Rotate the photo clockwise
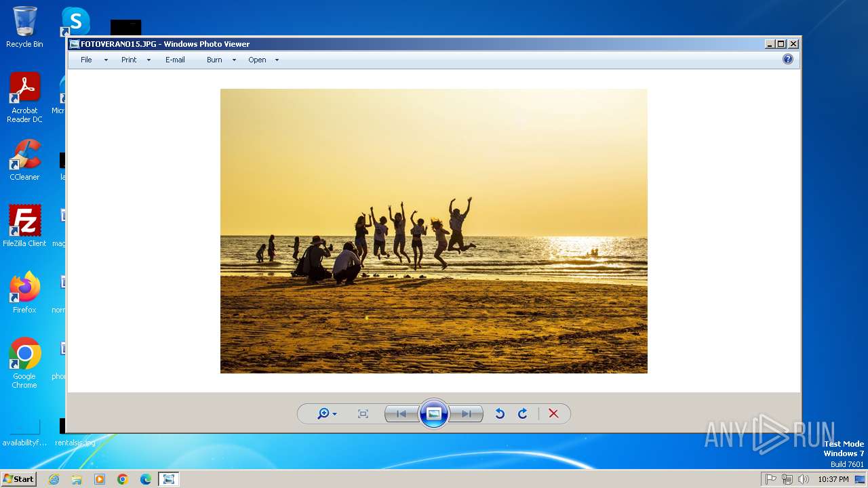The image size is (868, 488). [523, 413]
